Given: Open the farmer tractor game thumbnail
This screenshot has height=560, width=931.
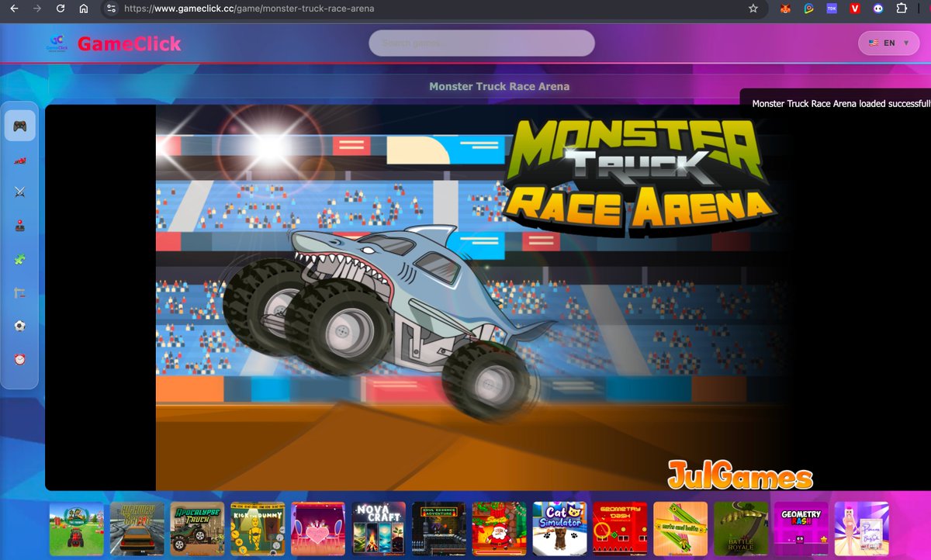Looking at the screenshot, I should tap(77, 528).
